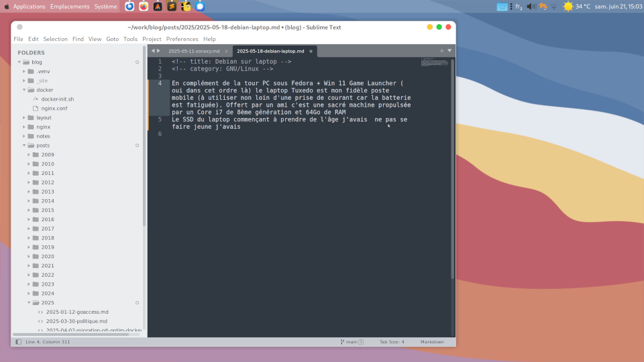This screenshot has width=644, height=362.
Task: Switch to the 2025-05-11-zoraxy.md tab
Action: (x=194, y=51)
